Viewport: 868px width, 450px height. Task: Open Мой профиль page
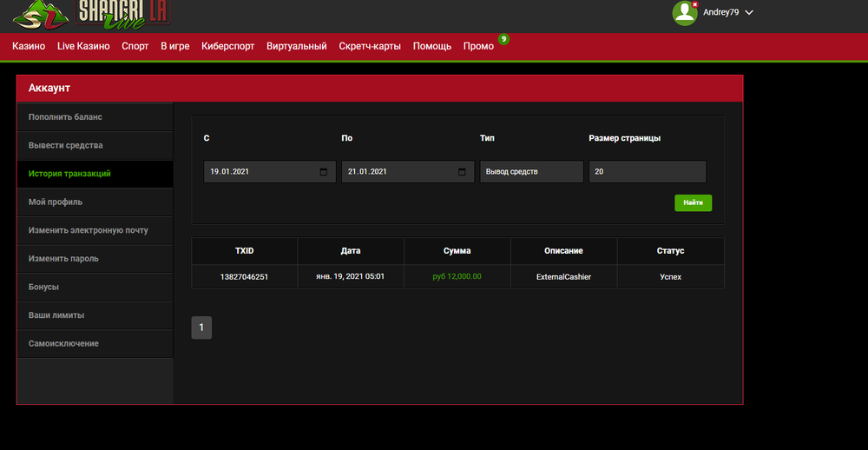point(56,202)
